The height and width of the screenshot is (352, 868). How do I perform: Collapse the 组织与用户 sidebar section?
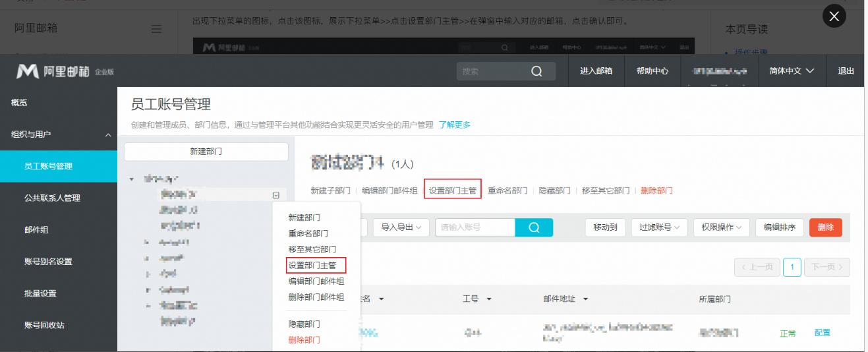(x=59, y=134)
